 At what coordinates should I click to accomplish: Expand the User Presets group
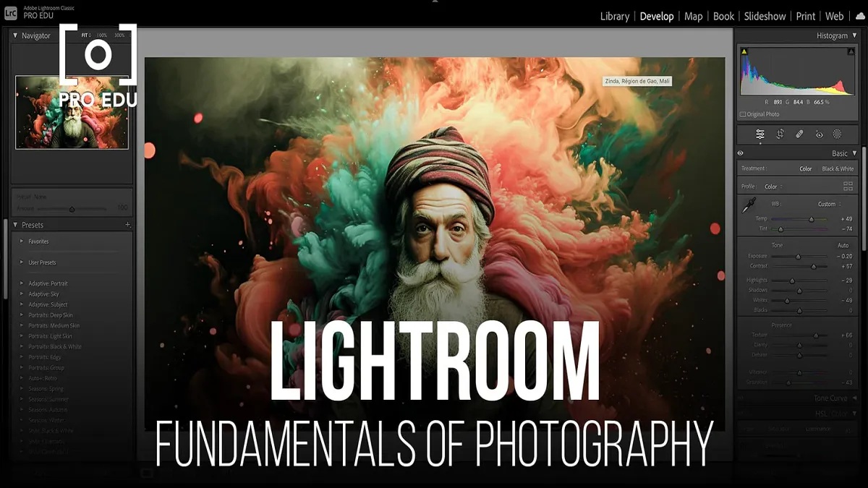(22, 262)
